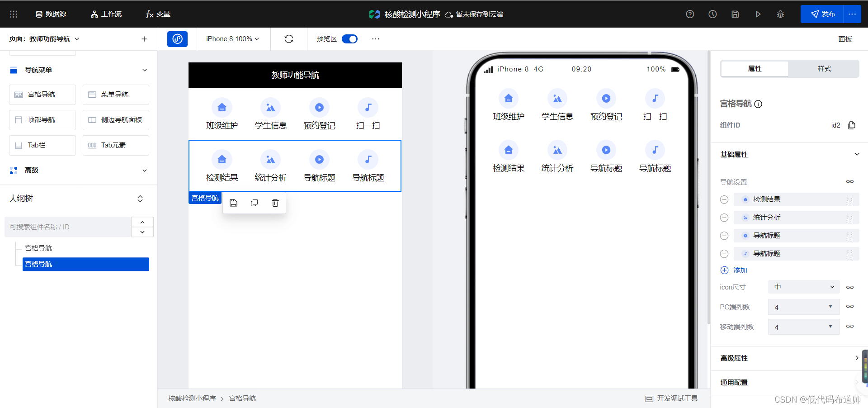
Task: Click the search next down arrow
Action: click(x=142, y=232)
